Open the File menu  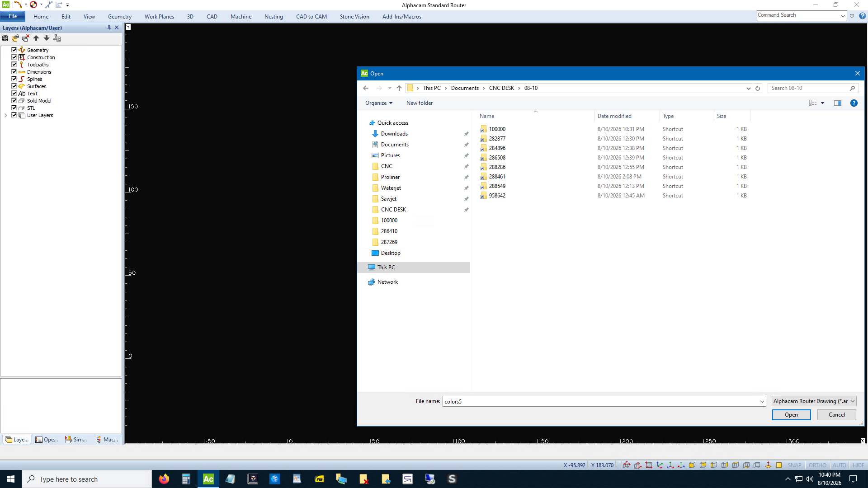(x=13, y=16)
